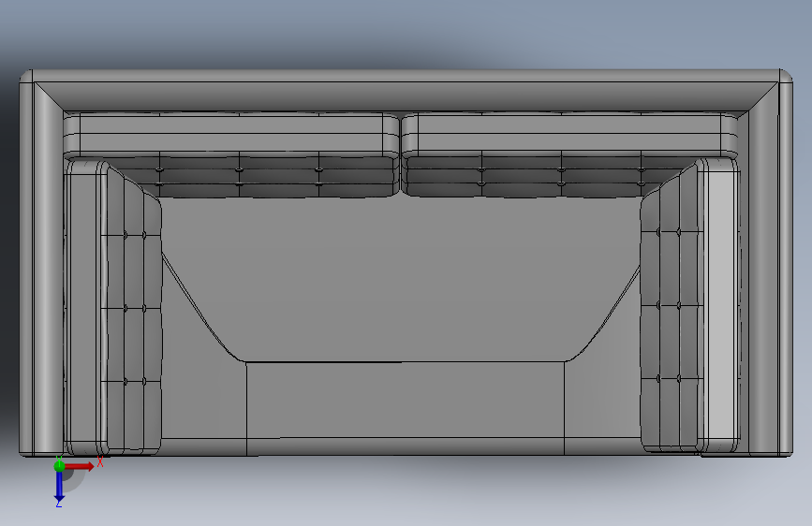Select the large central seat surface
This screenshot has width=812, height=526.
(x=402, y=280)
